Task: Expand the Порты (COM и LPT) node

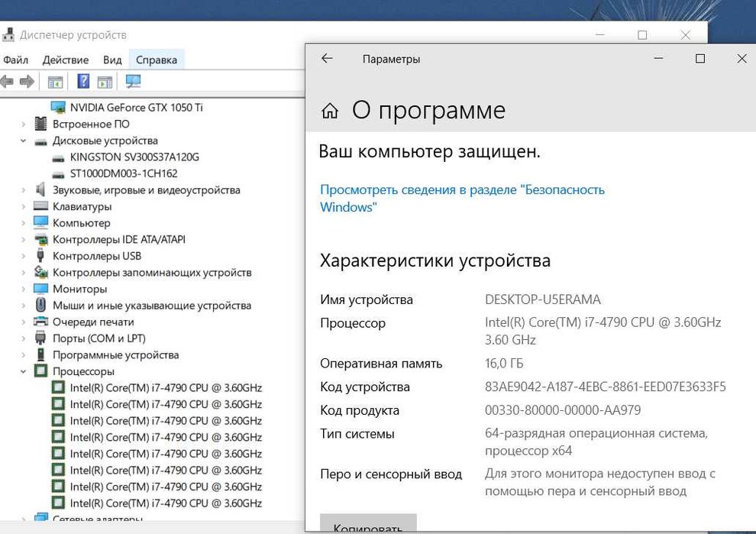Action: (23, 338)
